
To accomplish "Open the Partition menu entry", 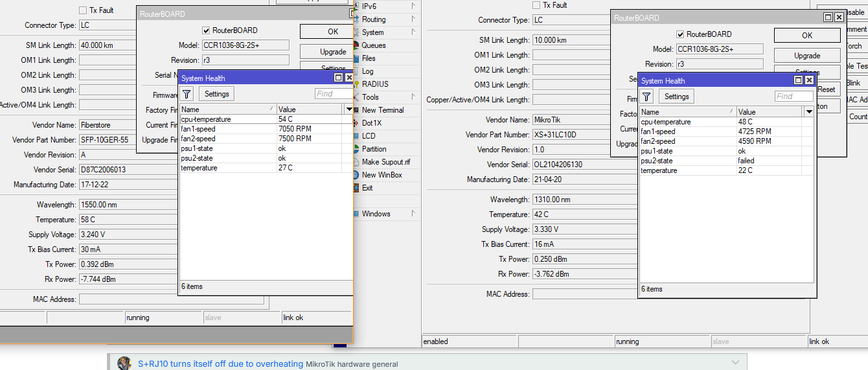I will click(x=374, y=149).
